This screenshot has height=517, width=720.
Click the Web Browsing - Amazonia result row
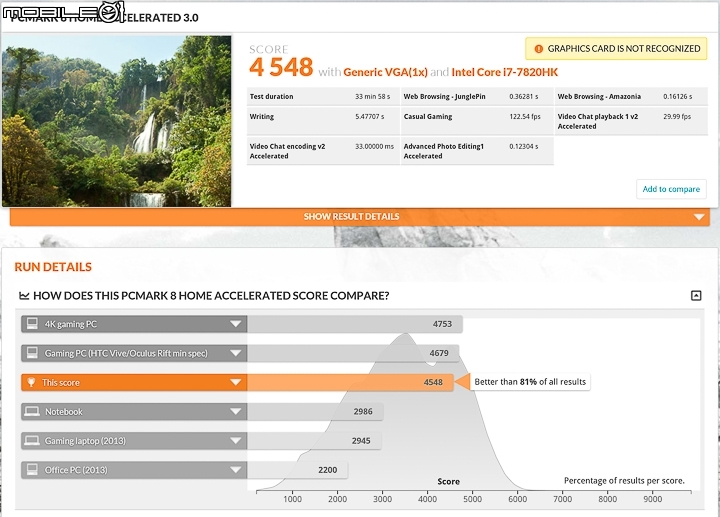point(631,96)
